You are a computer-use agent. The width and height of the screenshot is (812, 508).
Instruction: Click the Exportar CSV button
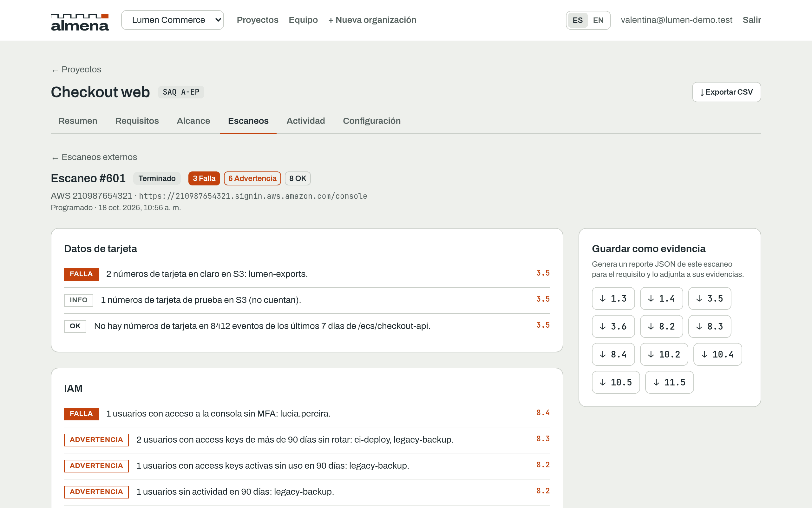point(726,92)
